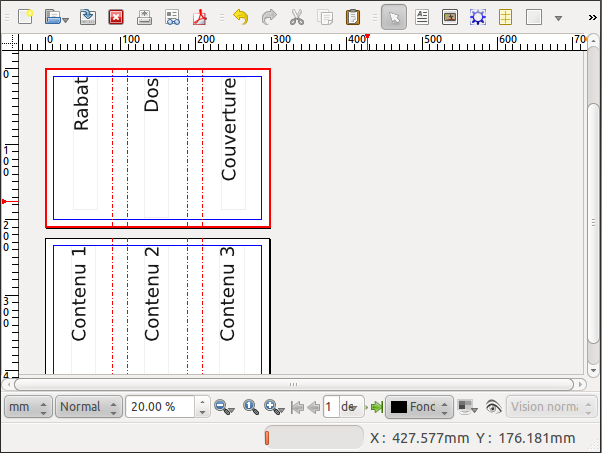Click the 20.00 % zoom field

click(x=160, y=407)
